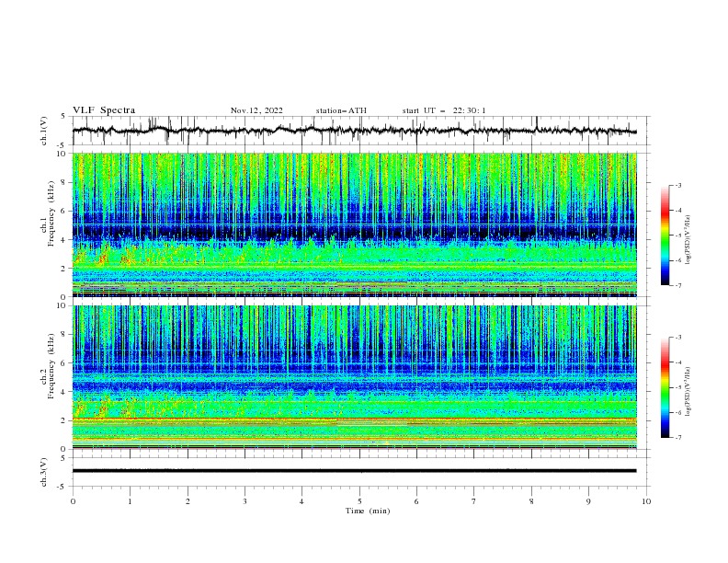Click the "ch.1(V)" waveform axis label

pos(44,131)
